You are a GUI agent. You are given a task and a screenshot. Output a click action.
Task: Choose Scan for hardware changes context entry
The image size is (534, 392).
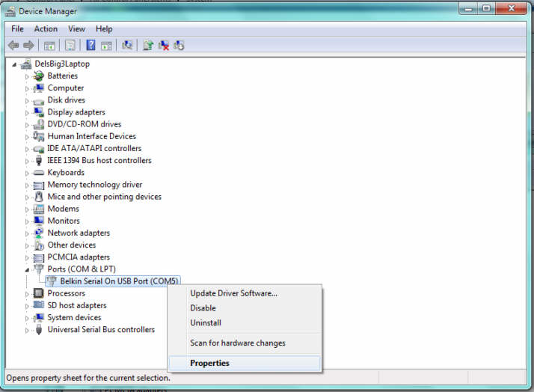[245, 343]
